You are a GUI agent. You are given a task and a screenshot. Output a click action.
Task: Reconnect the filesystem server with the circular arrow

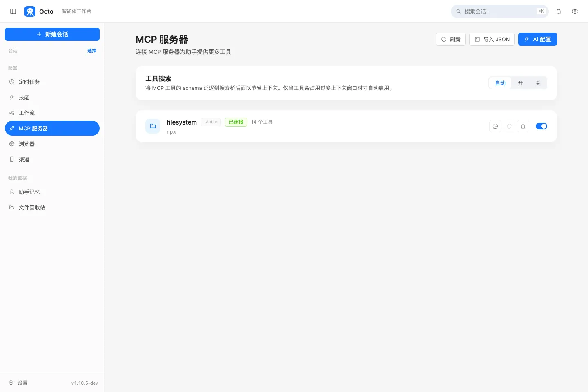(509, 126)
